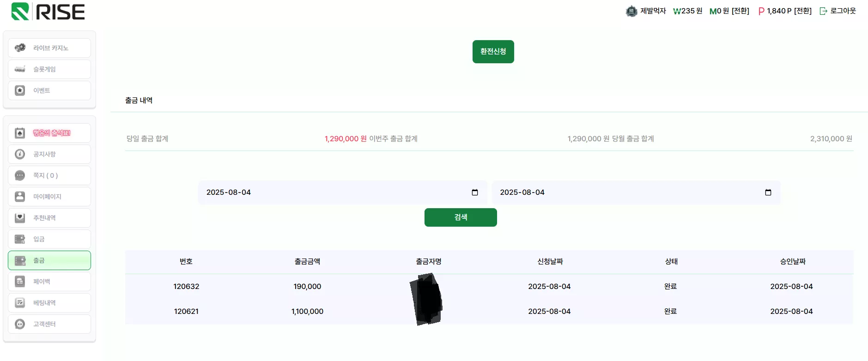The height and width of the screenshot is (361, 868).
Task: Open calendar picker of the start date field
Action: [475, 193]
